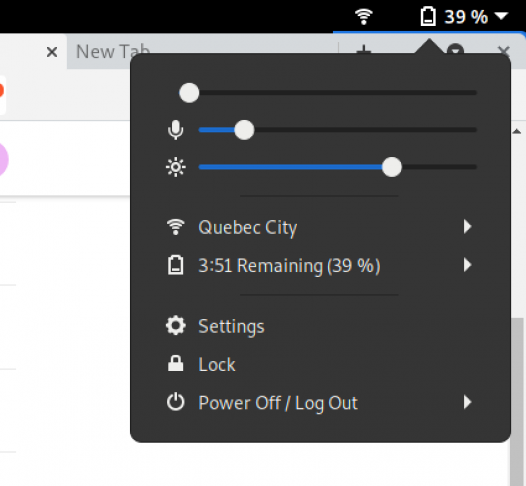Expand the Quebec City network submenu arrow
Viewport: 526px width, 486px height.
pos(468,227)
